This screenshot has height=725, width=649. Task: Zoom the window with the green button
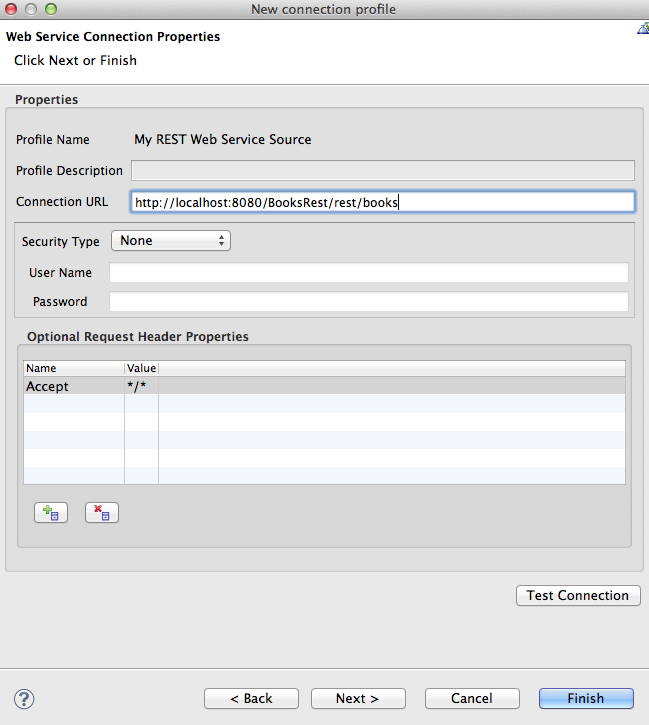tap(51, 9)
